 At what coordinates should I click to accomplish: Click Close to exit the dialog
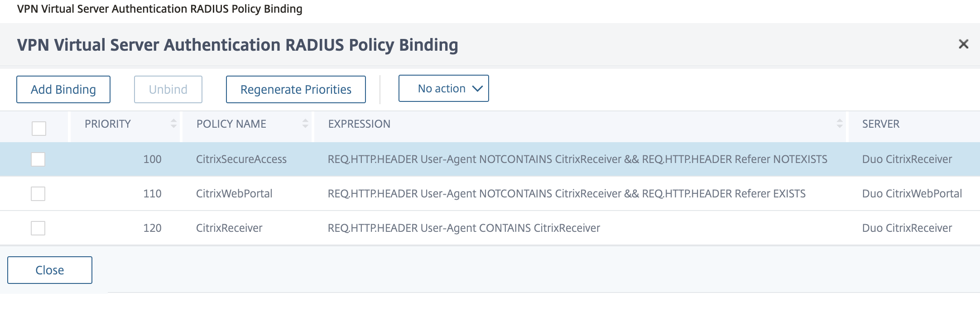coord(50,270)
